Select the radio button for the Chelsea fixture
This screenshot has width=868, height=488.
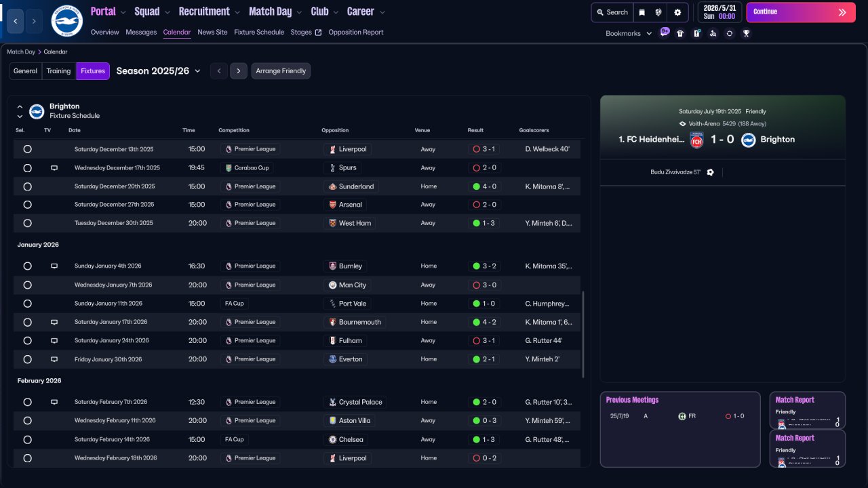[x=27, y=440]
